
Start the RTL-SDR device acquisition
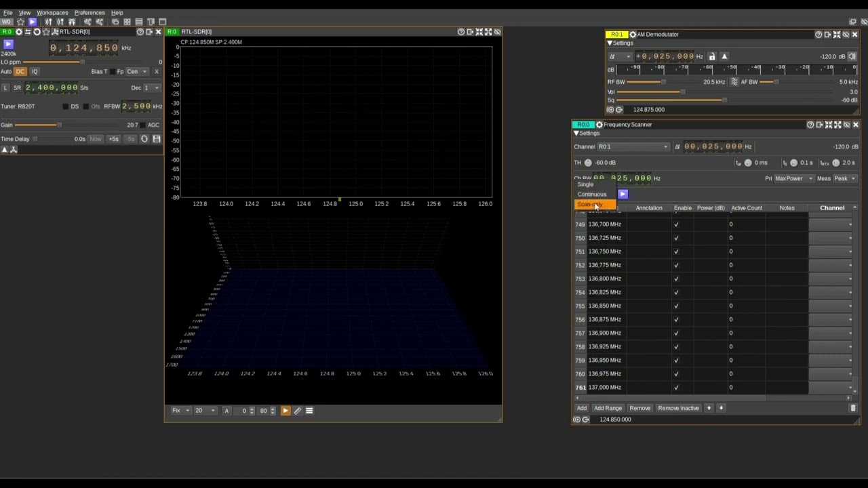(x=8, y=44)
